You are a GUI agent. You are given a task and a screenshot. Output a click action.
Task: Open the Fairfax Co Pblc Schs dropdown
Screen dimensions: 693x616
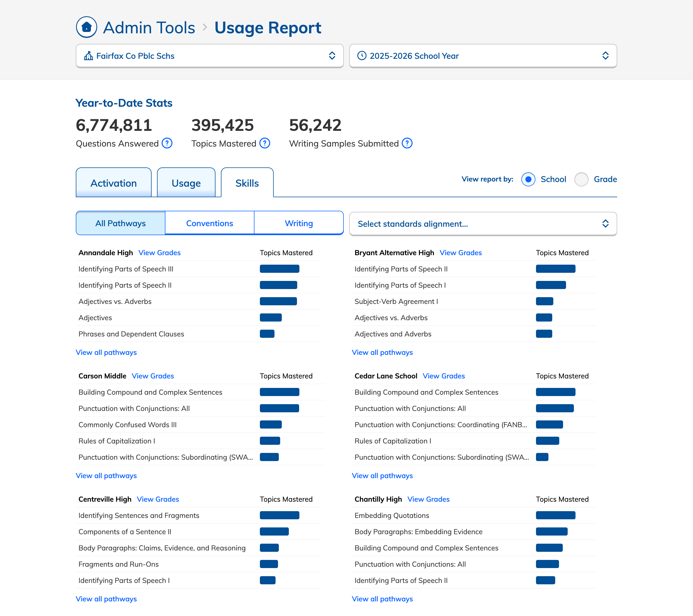tap(210, 56)
